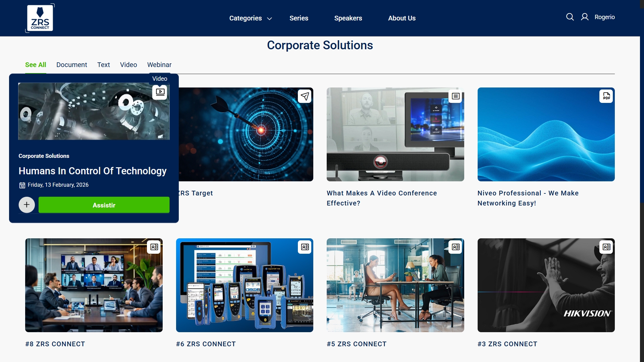This screenshot has width=644, height=362.
Task: Click the Corporate Solutions label in hovered card
Action: tap(44, 156)
